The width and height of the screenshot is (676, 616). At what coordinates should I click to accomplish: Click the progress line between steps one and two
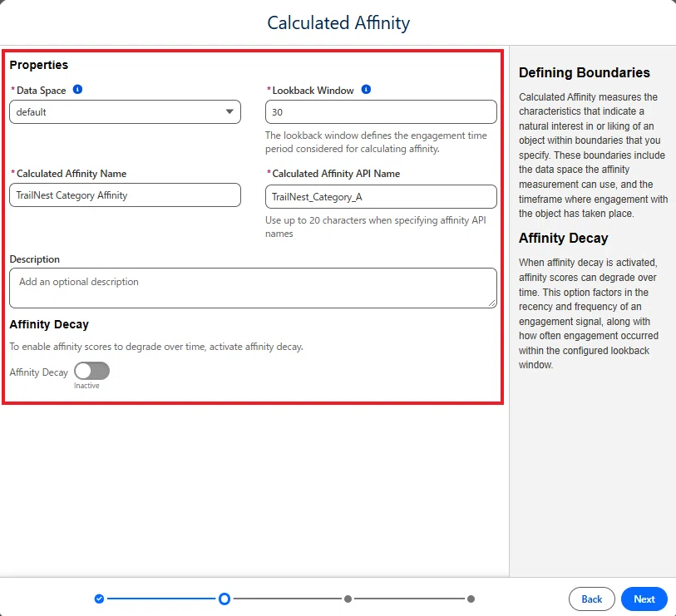pos(161,599)
